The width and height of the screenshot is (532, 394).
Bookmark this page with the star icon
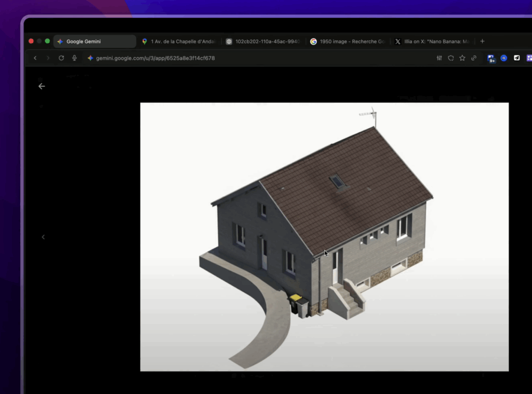pos(462,58)
